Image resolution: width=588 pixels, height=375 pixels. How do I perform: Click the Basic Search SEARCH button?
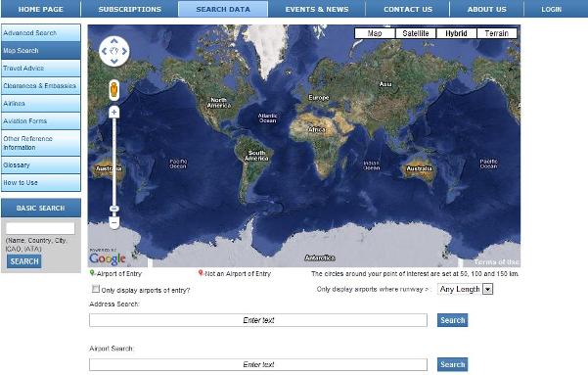24,261
